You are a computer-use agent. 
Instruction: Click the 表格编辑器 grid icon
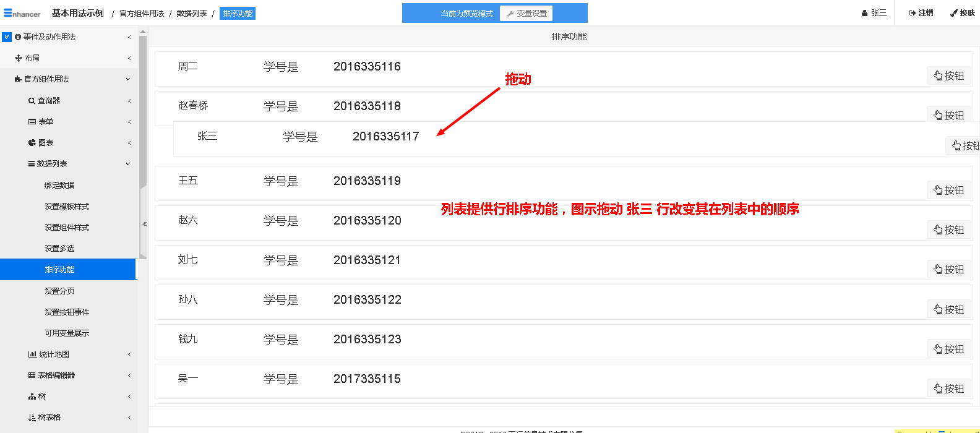pos(32,375)
